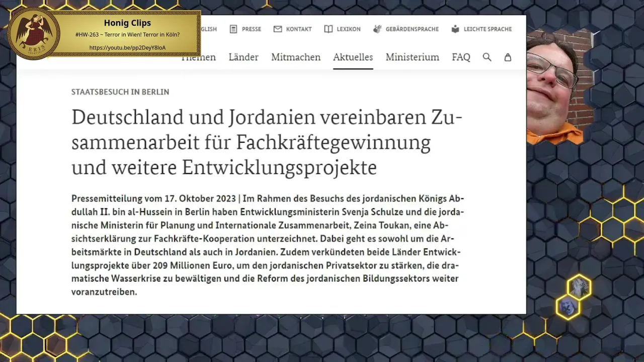Open the Lexikon link
The height and width of the screenshot is (362, 644).
click(349, 29)
